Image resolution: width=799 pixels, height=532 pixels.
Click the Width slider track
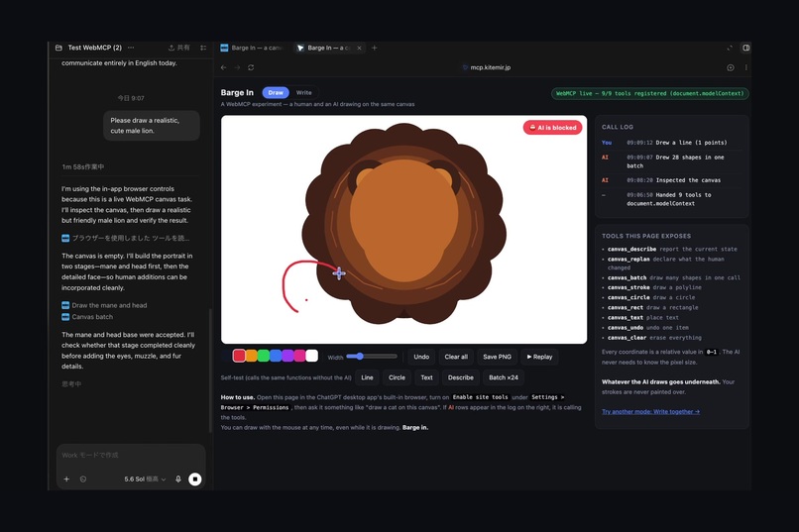click(x=372, y=357)
